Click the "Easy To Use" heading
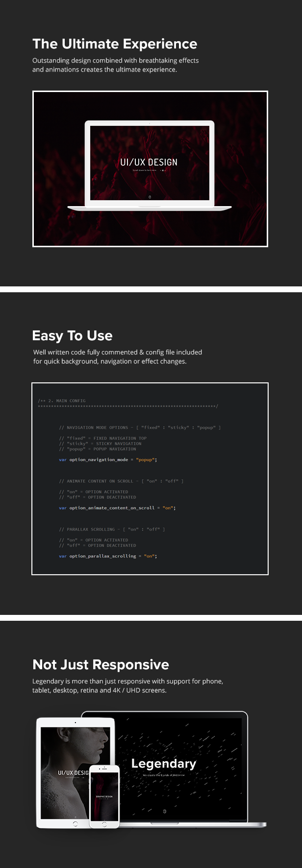This screenshot has height=868, width=302. (x=73, y=336)
